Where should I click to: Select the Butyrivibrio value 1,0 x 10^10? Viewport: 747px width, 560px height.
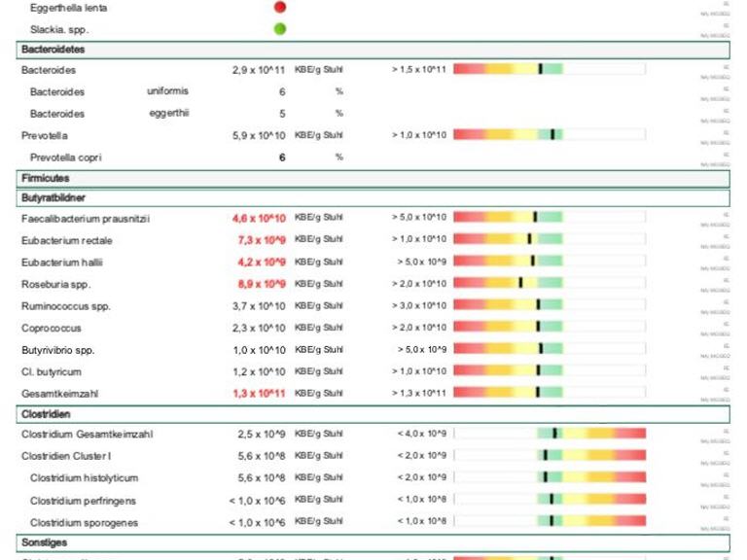click(259, 350)
